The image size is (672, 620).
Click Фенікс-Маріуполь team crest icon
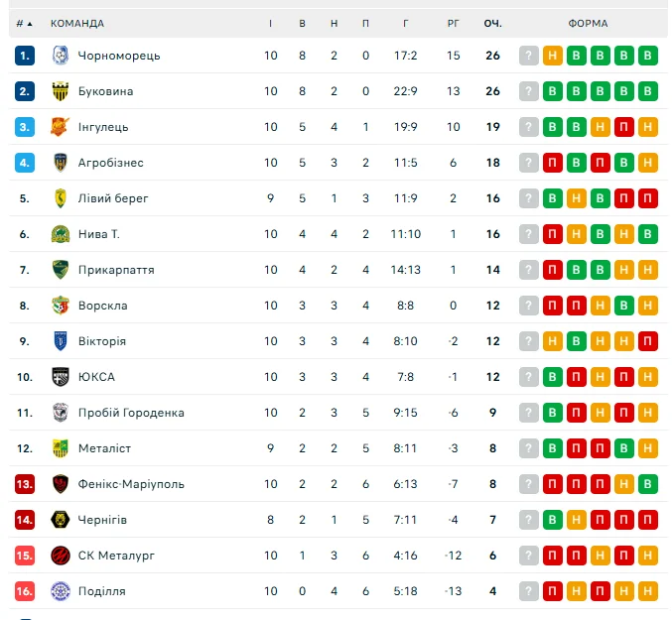(x=60, y=484)
